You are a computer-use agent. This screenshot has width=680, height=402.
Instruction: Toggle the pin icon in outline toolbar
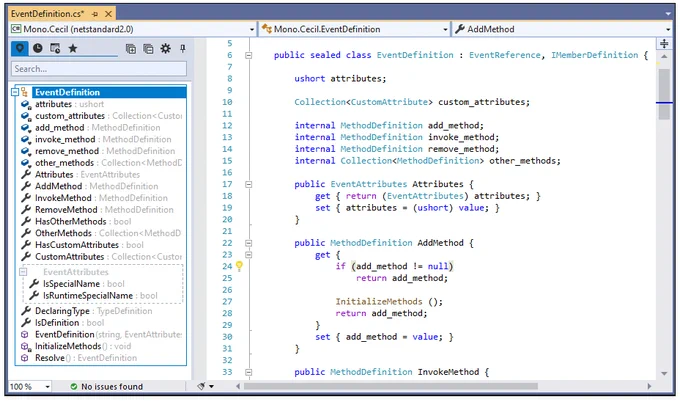tap(183, 49)
